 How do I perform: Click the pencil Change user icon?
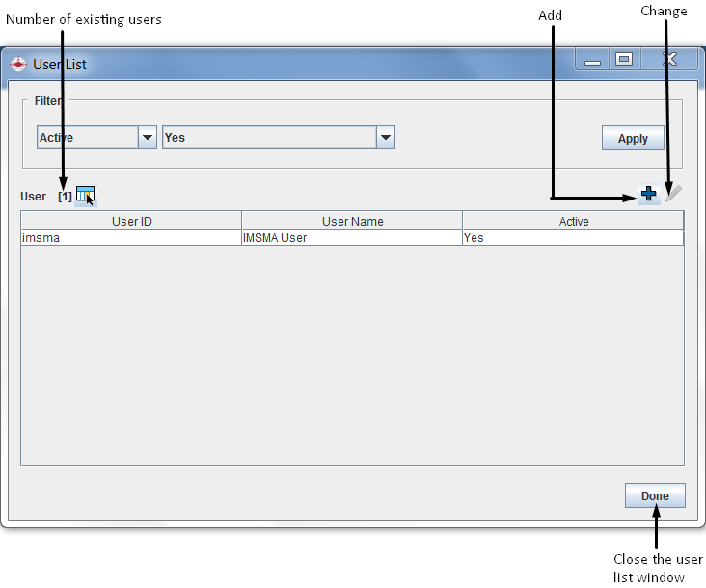click(x=673, y=194)
